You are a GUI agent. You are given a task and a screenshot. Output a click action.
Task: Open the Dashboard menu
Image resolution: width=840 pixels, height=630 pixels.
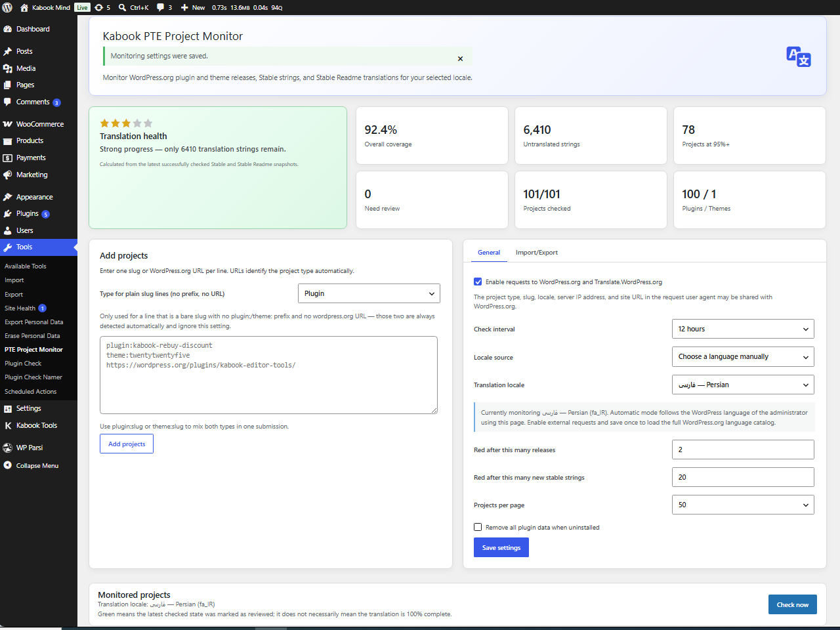pyautogui.click(x=39, y=29)
